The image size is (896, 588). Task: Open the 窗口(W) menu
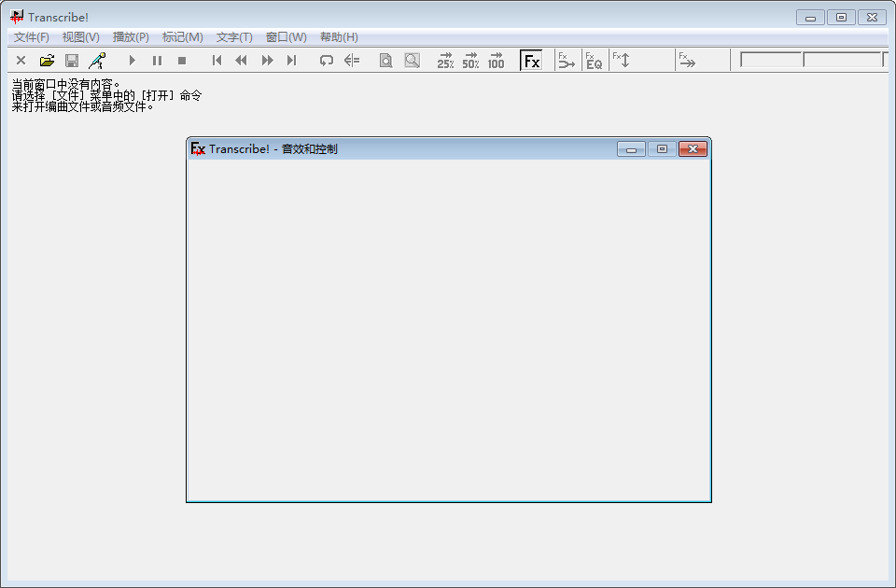pos(287,37)
